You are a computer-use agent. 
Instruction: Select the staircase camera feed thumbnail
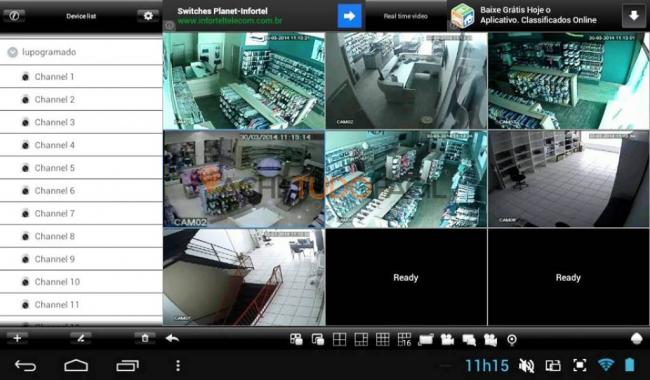[x=244, y=277]
